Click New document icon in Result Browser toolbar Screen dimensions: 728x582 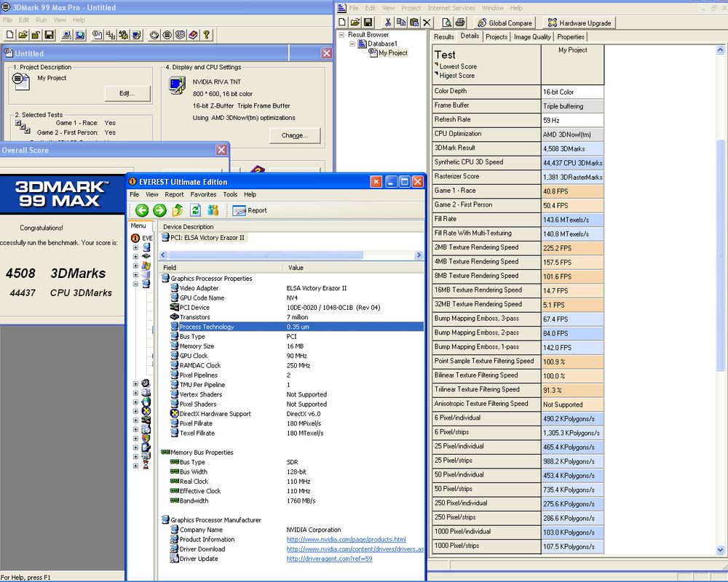(342, 23)
